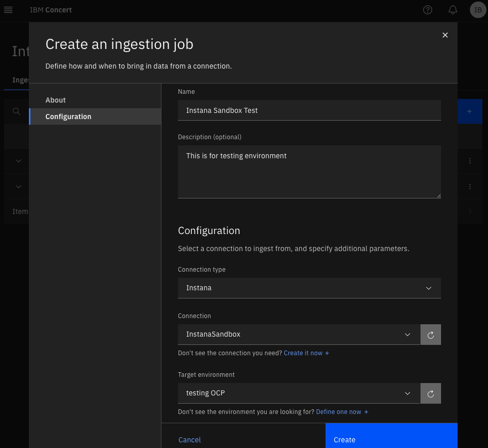Open the testing OCP Target environment dropdown
The width and height of the screenshot is (488, 448).
(x=299, y=393)
